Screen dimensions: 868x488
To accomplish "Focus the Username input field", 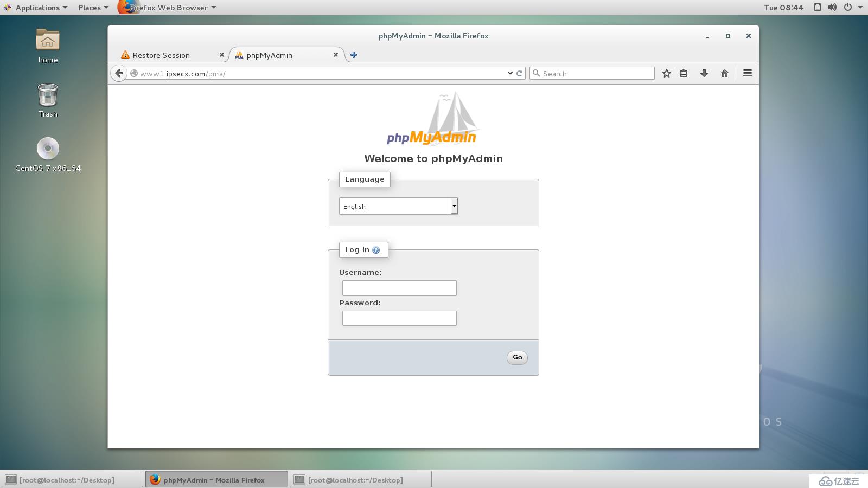I will [399, 288].
